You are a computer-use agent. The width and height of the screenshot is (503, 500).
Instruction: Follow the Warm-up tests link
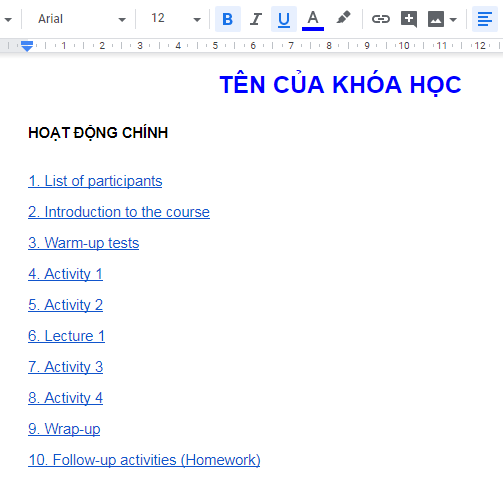[84, 243]
